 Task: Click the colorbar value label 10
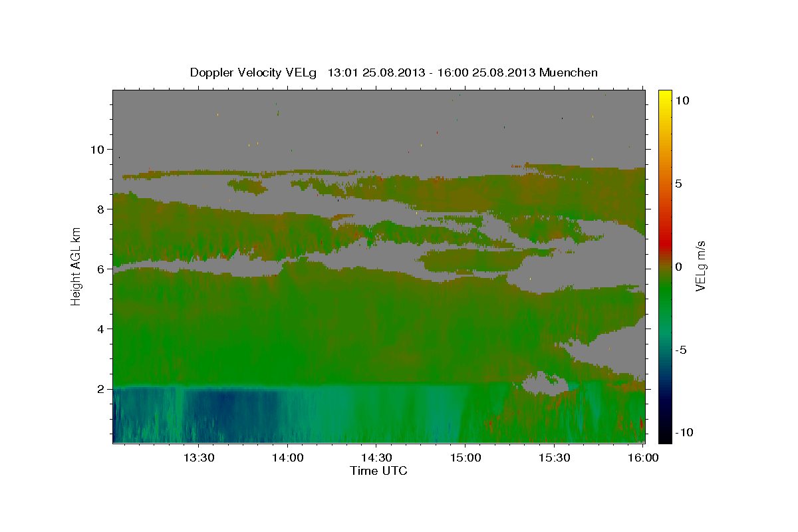click(x=682, y=100)
